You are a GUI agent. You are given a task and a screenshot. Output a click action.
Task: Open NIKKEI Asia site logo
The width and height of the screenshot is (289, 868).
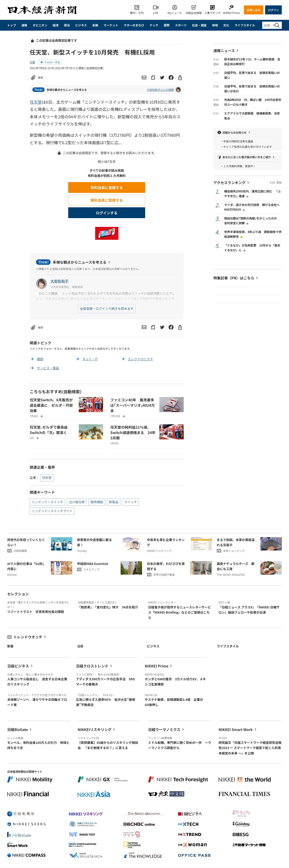click(94, 794)
